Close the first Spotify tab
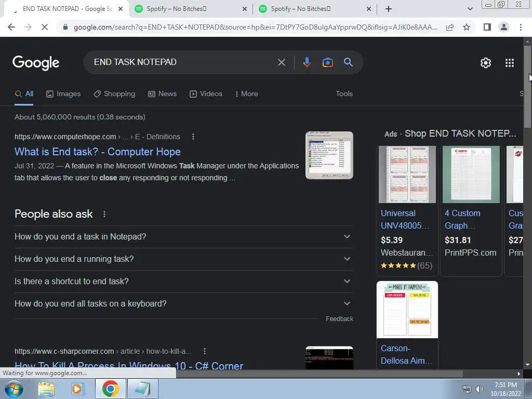 (x=244, y=9)
